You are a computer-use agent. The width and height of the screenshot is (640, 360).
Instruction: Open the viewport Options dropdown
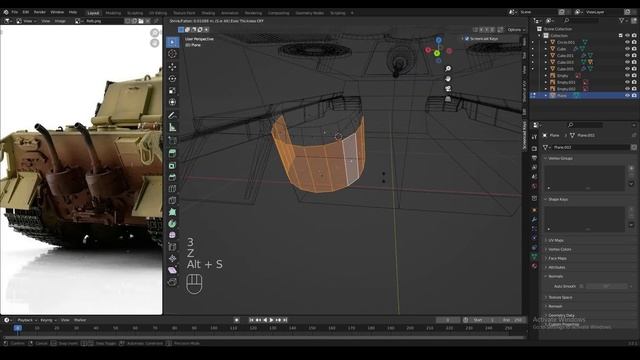516,30
